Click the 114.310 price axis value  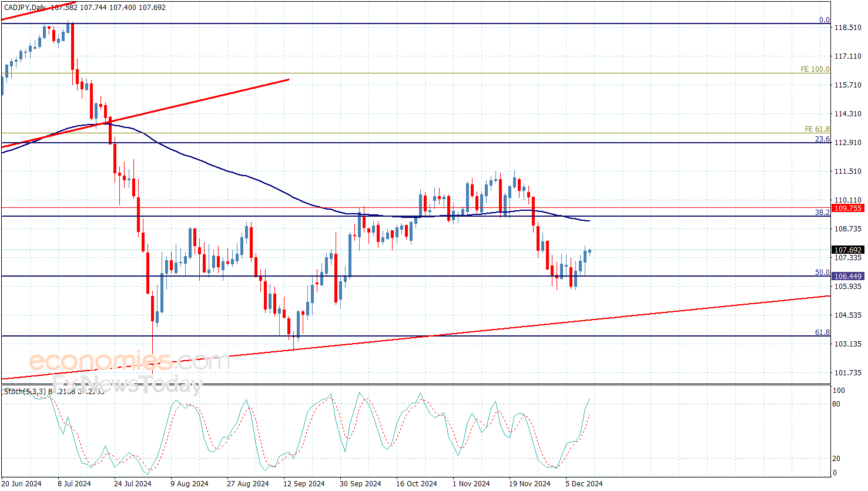click(x=848, y=114)
